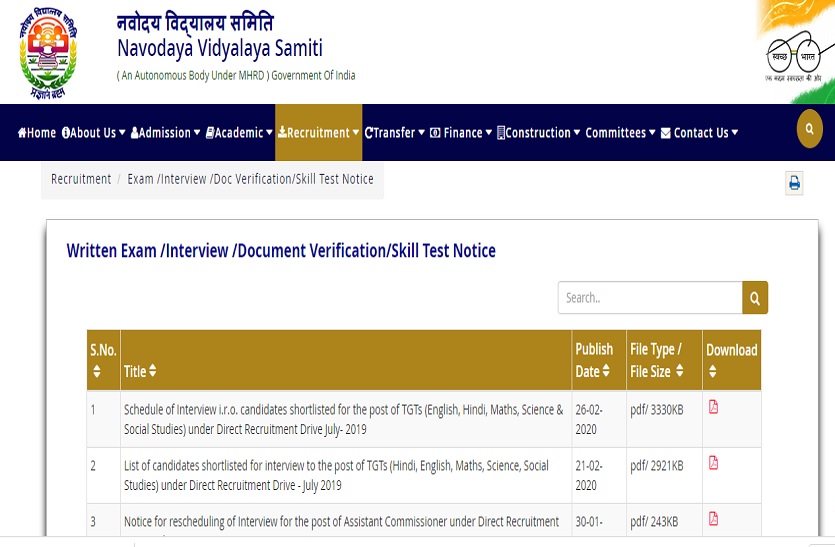The width and height of the screenshot is (835, 547).
Task: Click Recruitment breadcrumb link
Action: 81,179
